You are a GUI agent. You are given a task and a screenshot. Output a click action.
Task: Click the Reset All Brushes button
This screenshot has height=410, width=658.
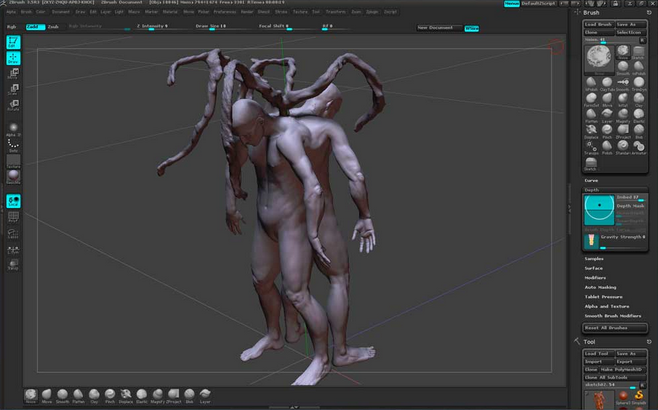(x=614, y=328)
